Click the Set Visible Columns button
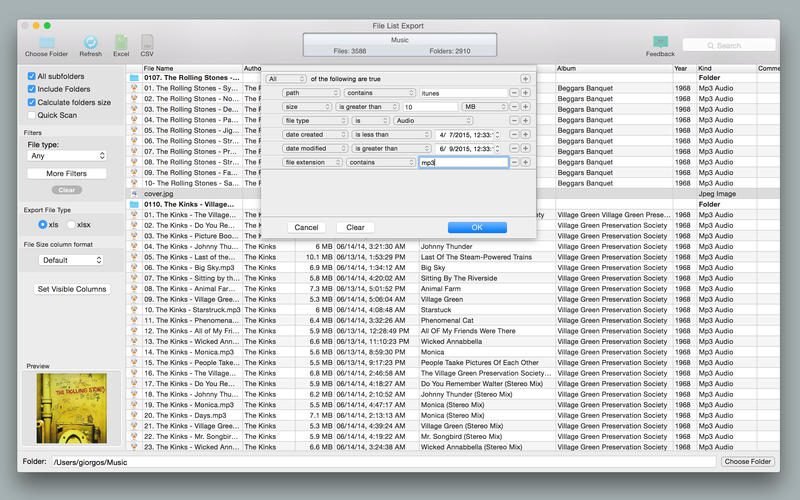Screen dimensions: 800x500 pos(71,289)
